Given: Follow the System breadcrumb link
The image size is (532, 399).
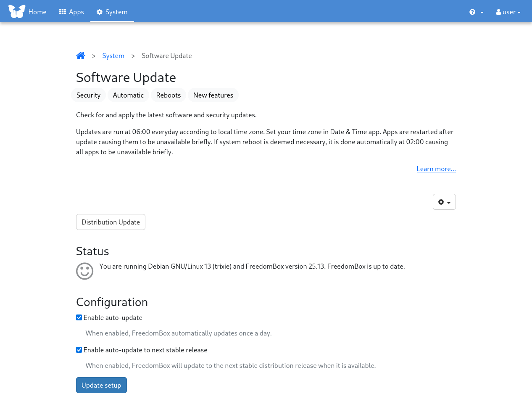Looking at the screenshot, I should click(x=113, y=55).
